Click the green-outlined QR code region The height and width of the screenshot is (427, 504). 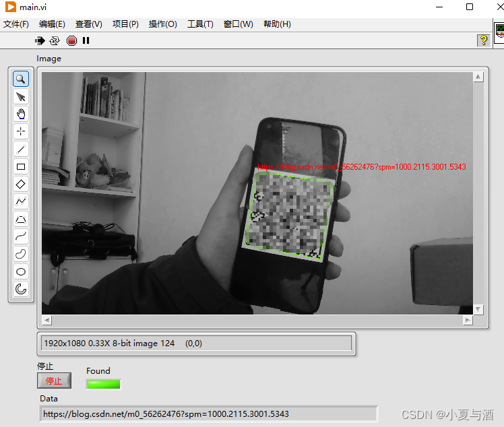click(289, 215)
